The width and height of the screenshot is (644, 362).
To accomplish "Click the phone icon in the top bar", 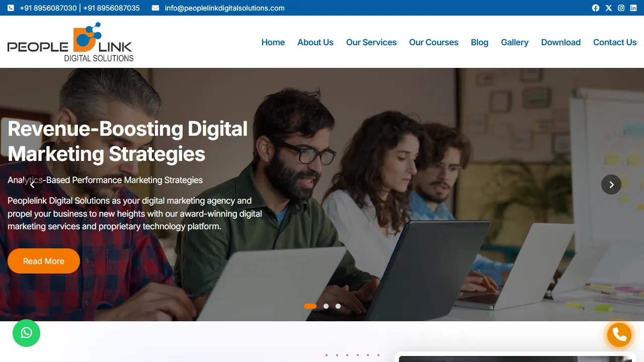I will (x=10, y=8).
